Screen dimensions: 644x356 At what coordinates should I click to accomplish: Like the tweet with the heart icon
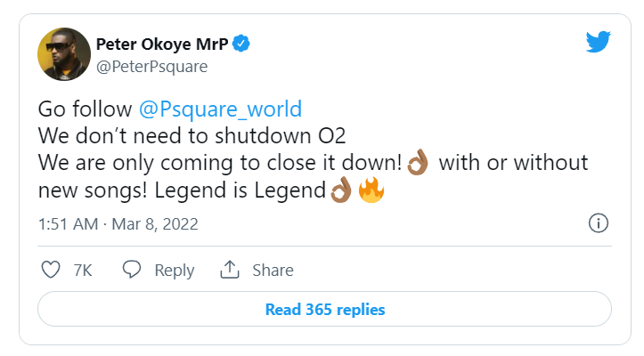[x=51, y=270]
